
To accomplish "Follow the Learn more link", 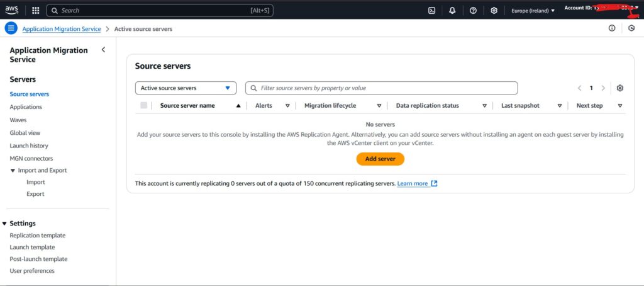I will [413, 183].
